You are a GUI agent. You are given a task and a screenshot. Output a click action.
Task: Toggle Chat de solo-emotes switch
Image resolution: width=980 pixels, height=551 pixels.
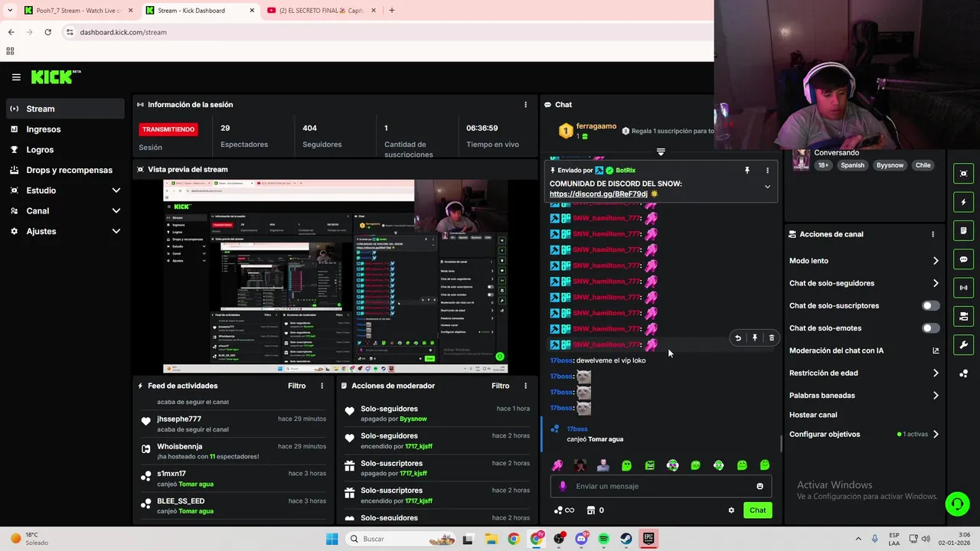pos(930,328)
